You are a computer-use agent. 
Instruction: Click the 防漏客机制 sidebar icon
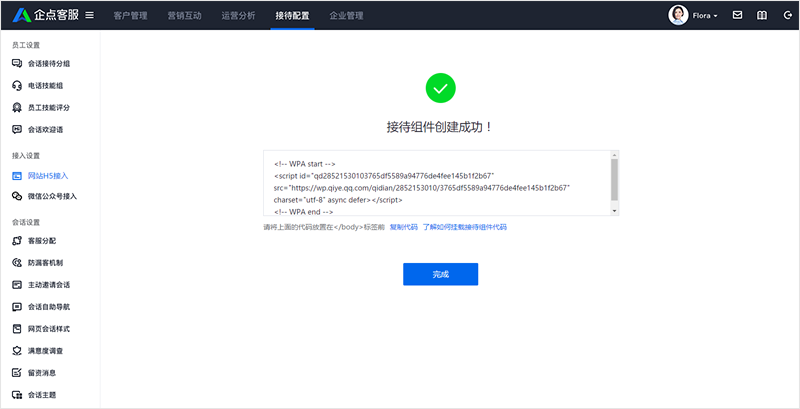[17, 263]
